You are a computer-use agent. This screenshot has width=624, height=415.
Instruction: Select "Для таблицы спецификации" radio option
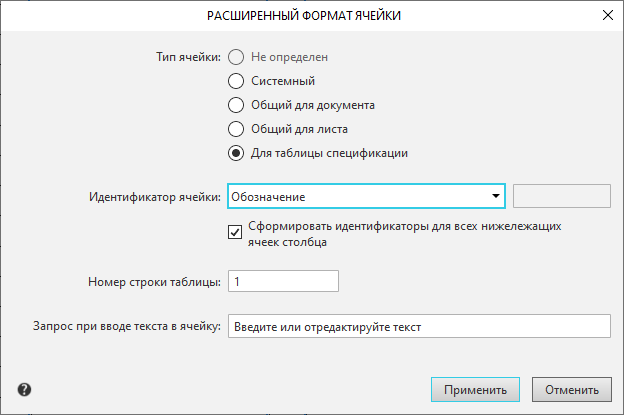pos(236,153)
